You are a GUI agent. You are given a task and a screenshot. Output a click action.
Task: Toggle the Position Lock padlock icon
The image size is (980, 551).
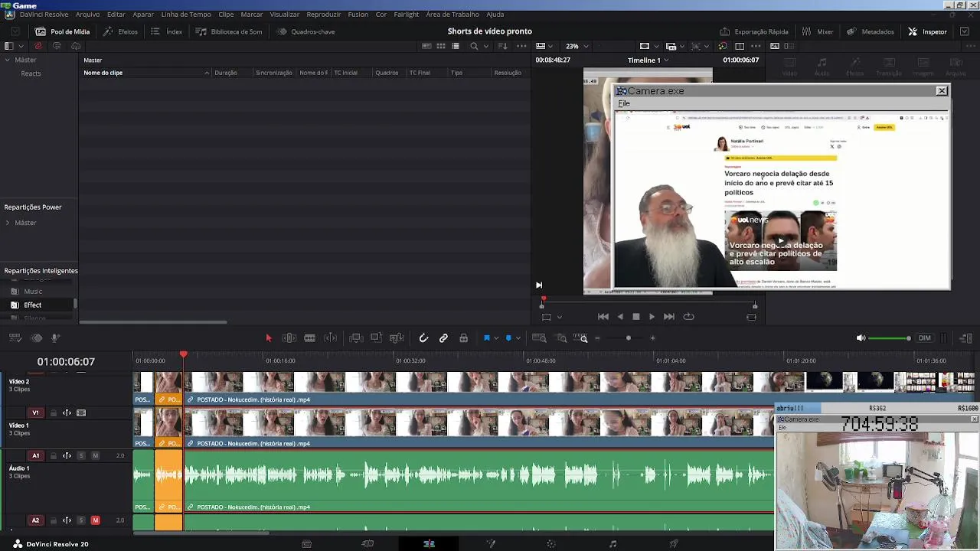(463, 338)
